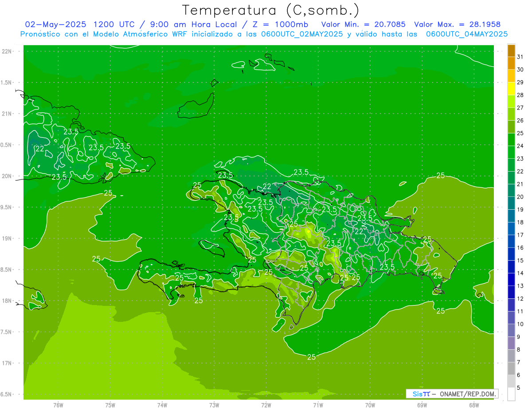532x411 pixels.
Task: Click the title 'Temperatura (C,somb.)'
Action: pos(271,10)
